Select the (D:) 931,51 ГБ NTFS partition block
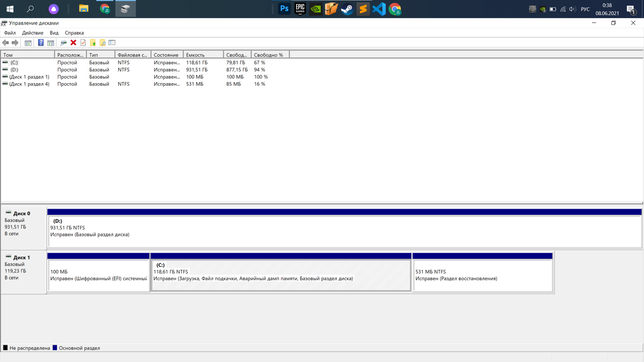Viewport: 644px width, 362px height. [345, 228]
